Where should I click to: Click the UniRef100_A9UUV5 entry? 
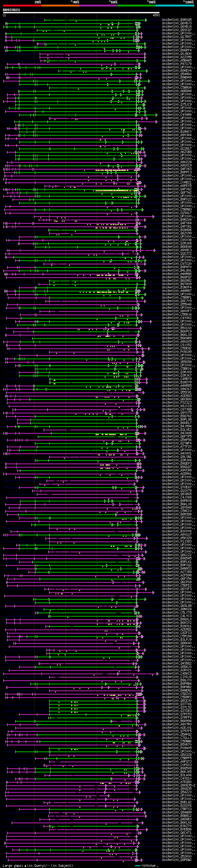click(x=177, y=341)
